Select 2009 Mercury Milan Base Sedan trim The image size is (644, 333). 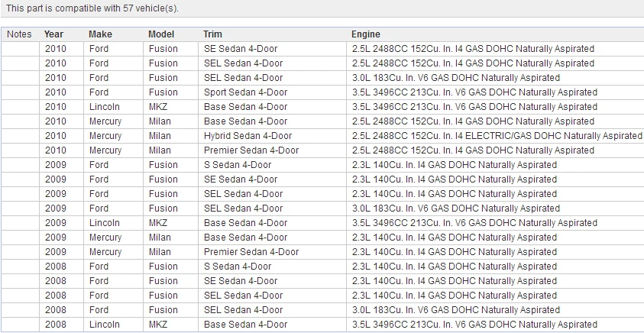246,238
